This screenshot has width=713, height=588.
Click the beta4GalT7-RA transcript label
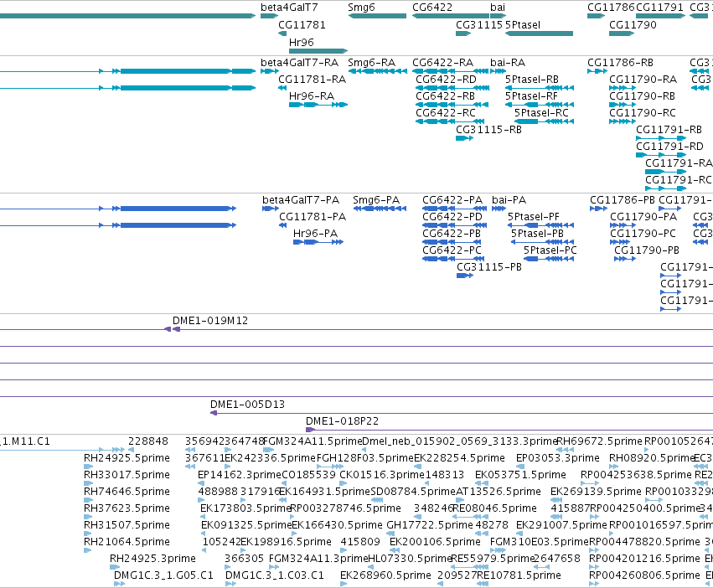(x=300, y=63)
